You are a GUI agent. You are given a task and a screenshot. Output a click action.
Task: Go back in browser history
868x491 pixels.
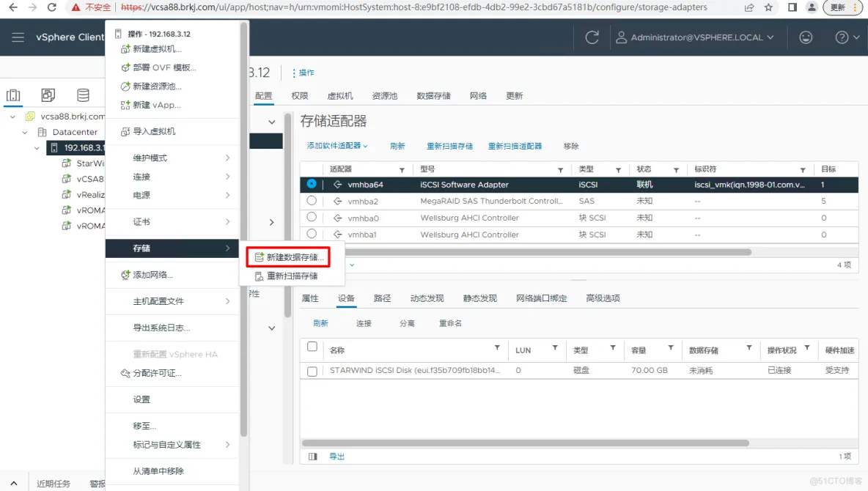[12, 7]
